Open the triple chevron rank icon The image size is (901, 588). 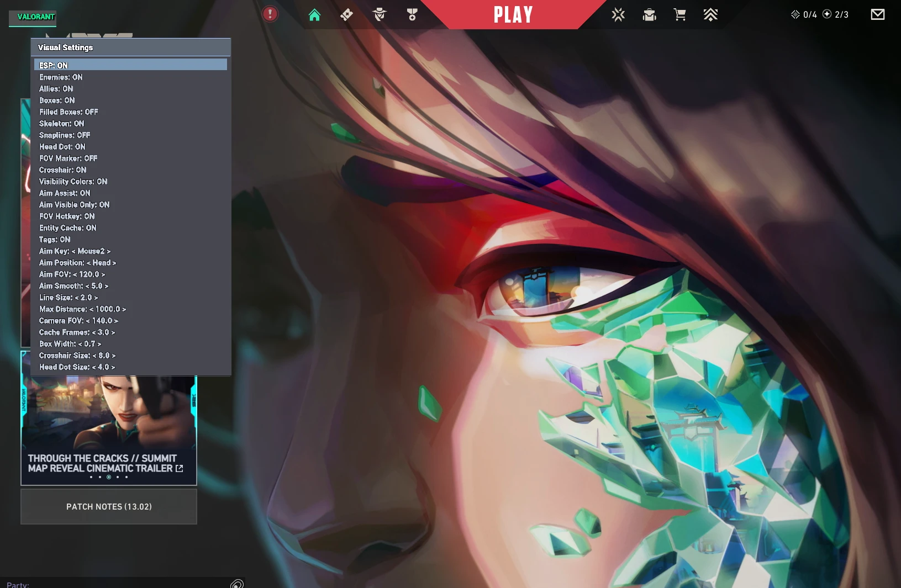coord(710,15)
